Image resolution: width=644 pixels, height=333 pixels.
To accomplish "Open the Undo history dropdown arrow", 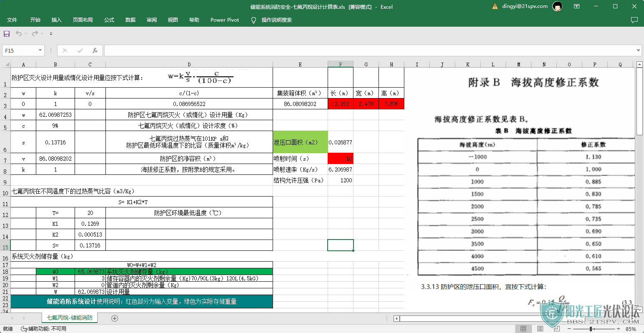I will point(26,34).
